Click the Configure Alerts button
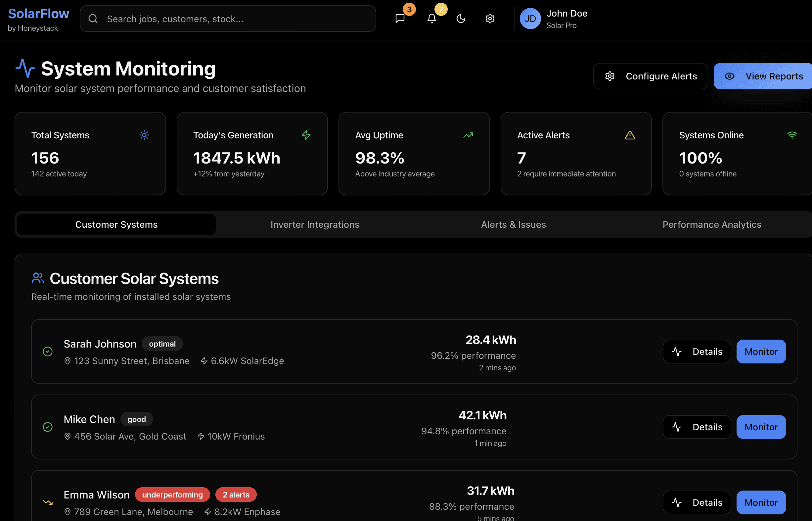This screenshot has height=521, width=812. tap(650, 76)
